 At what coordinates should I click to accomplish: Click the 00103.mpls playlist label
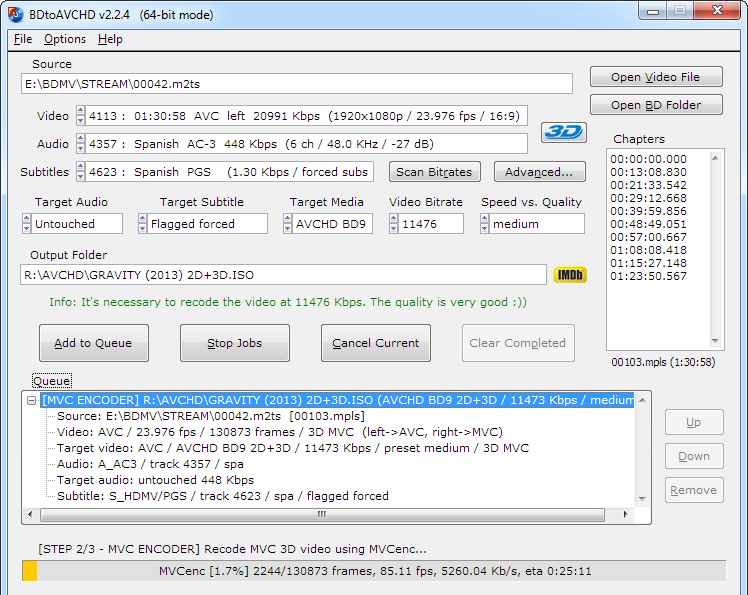point(663,362)
